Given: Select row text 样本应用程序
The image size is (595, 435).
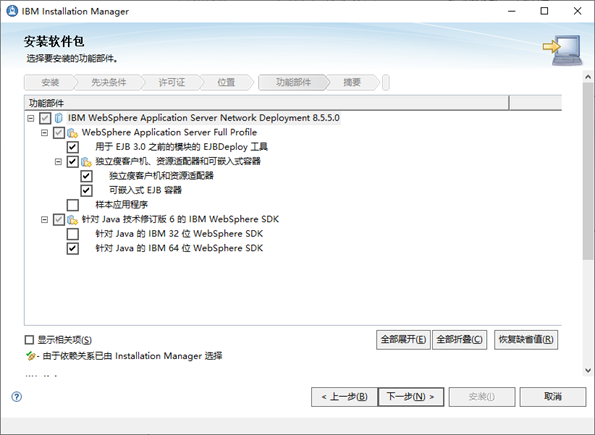Looking at the screenshot, I should (x=121, y=205).
